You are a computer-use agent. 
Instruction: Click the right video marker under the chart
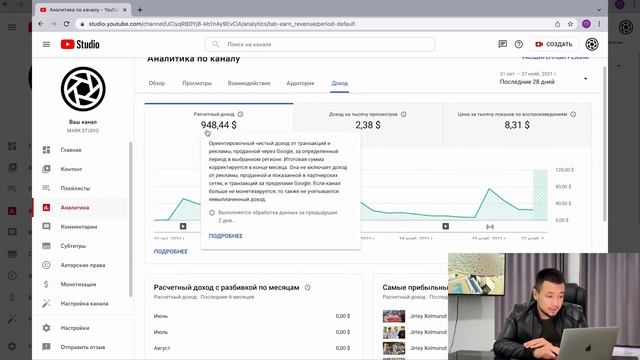tap(445, 226)
